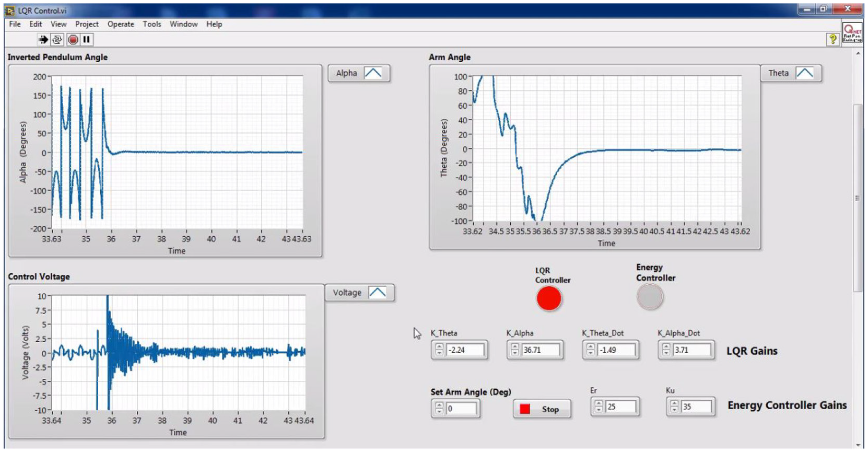Click the Ku gain input field
The image size is (868, 452).
pos(696,407)
